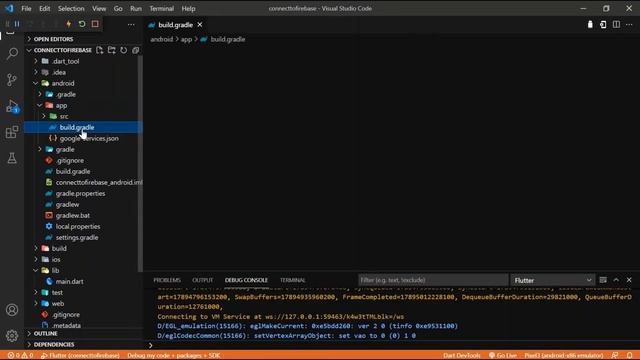The height and width of the screenshot is (360, 640).
Task: Expand the .idea folder
Action: coord(36,72)
